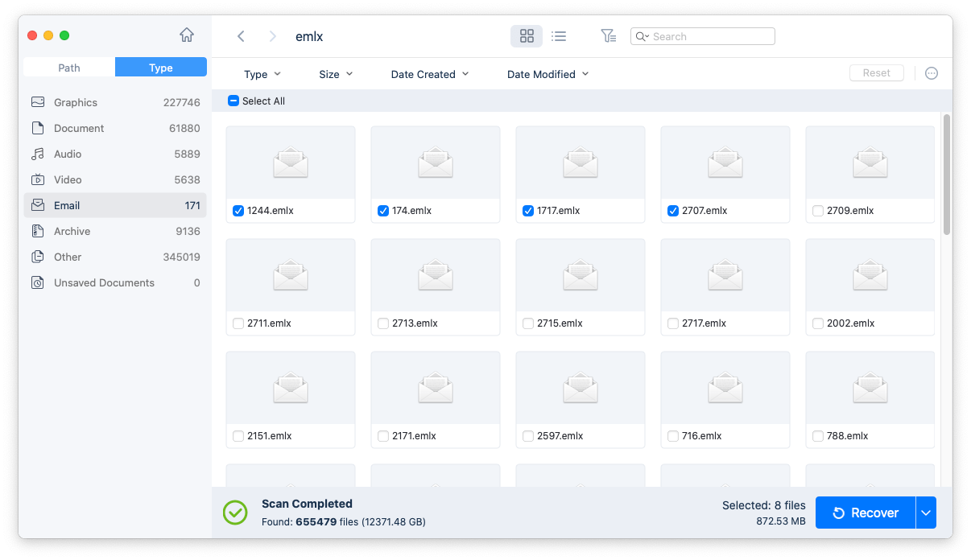Open the Date Created dropdown
The image size is (971, 560).
pos(430,73)
